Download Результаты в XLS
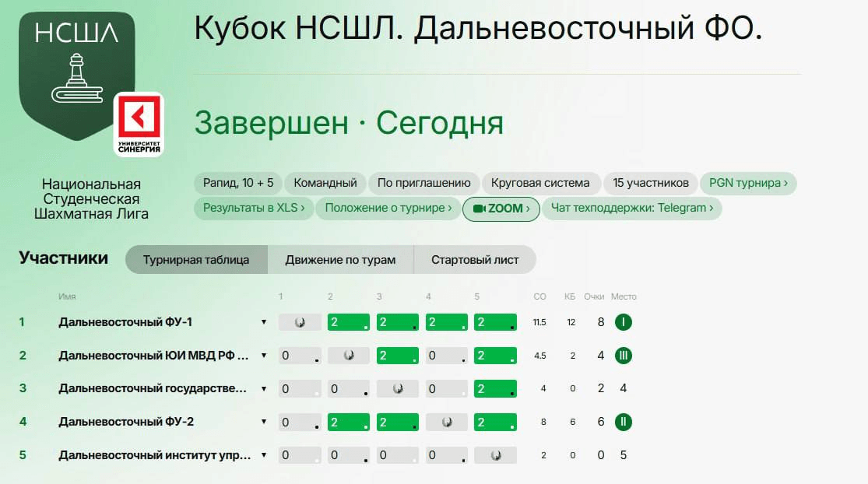The image size is (868, 484). pyautogui.click(x=254, y=208)
